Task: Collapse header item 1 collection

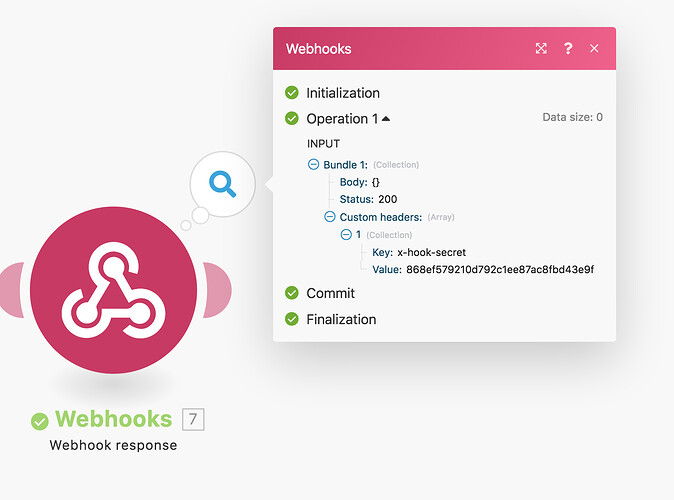Action: tap(346, 234)
